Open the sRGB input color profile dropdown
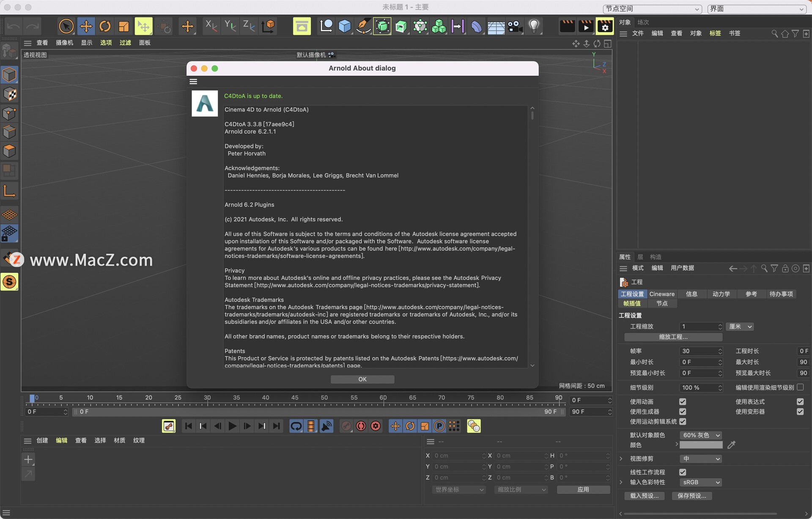This screenshot has height=519, width=812. [701, 482]
